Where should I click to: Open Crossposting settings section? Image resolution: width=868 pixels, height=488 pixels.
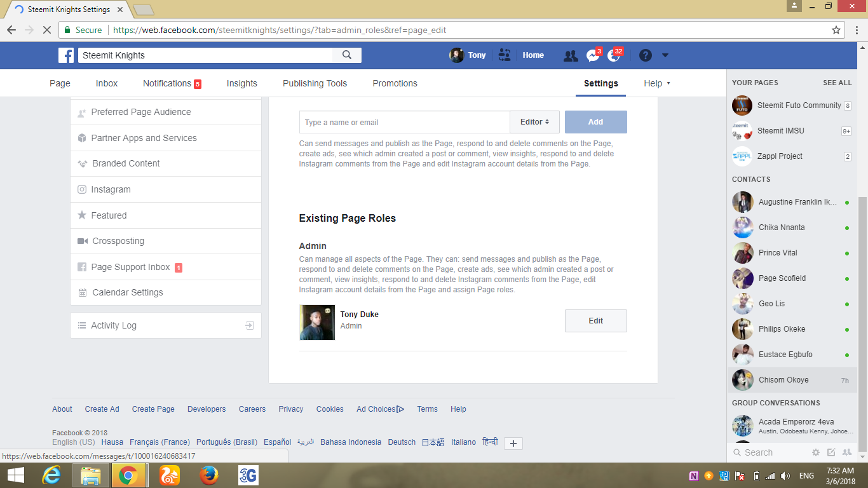(165, 241)
